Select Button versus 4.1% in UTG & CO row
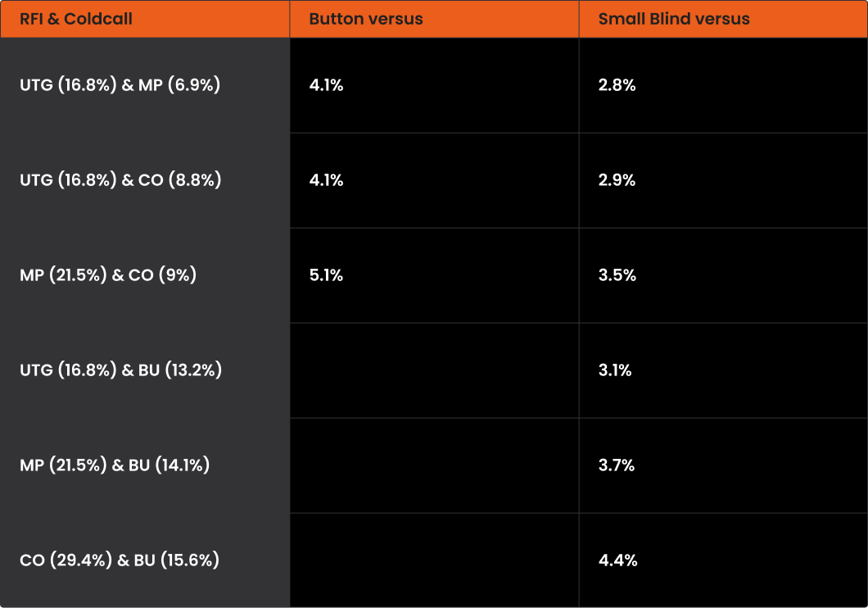Image resolution: width=868 pixels, height=608 pixels. pyautogui.click(x=327, y=180)
